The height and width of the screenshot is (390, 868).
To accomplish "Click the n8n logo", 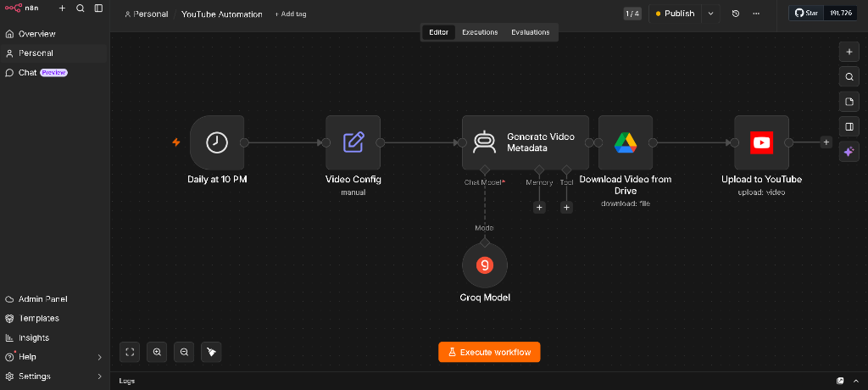I will pos(22,8).
